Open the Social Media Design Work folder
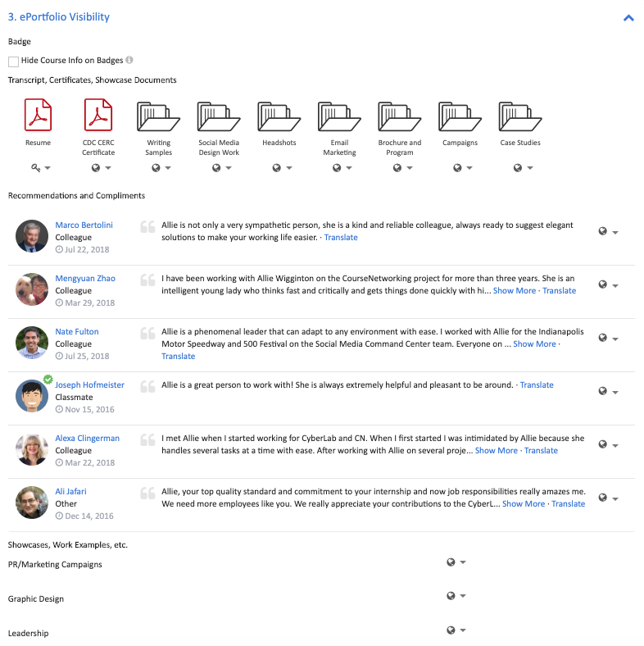 pyautogui.click(x=219, y=116)
